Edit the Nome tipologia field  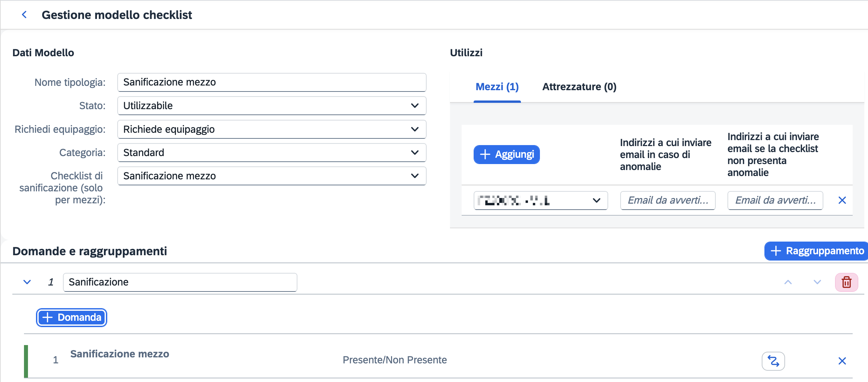click(x=271, y=82)
